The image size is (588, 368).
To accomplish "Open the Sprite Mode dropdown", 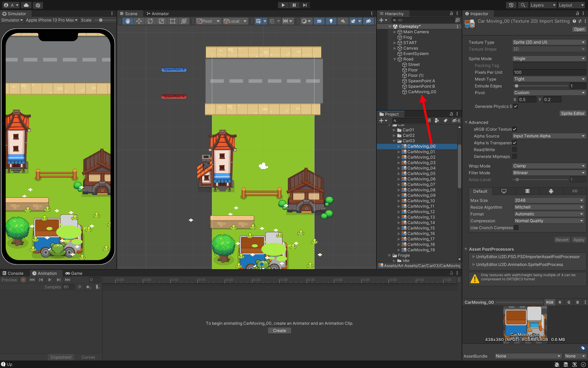I will pos(549,59).
